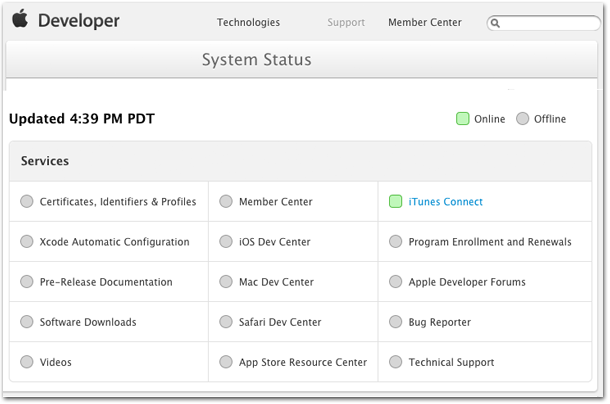This screenshot has height=404, width=610.
Task: Click status dot beside Apple Developer Forums
Action: click(x=395, y=281)
